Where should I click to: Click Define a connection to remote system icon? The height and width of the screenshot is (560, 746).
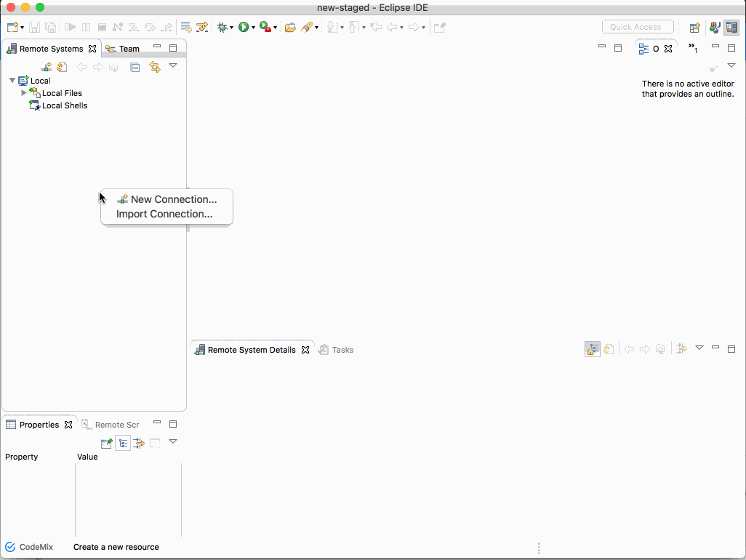tap(46, 67)
